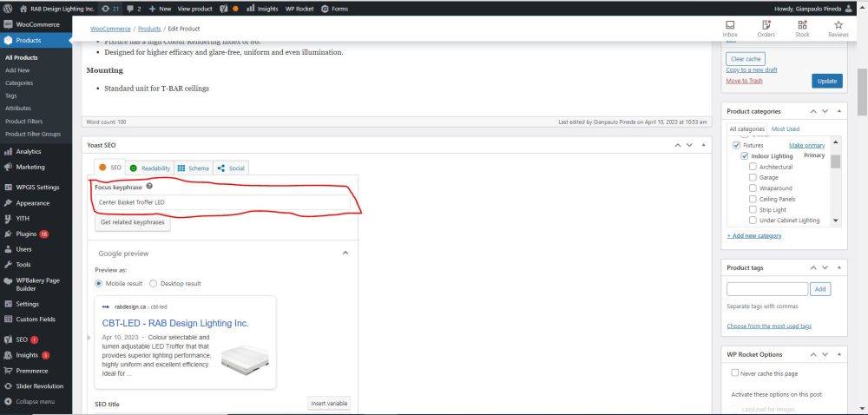Image resolution: width=868 pixels, height=415 pixels.
Task: Click the Stock icon in header
Action: 802,26
